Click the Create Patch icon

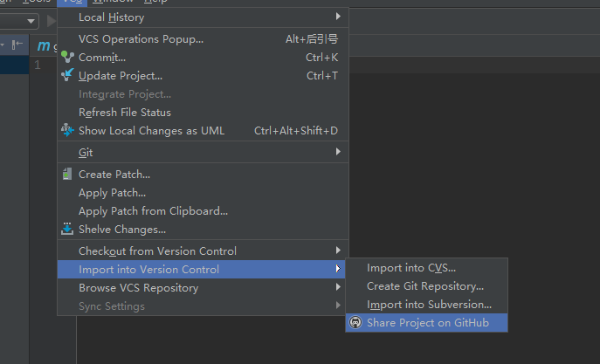(x=67, y=175)
